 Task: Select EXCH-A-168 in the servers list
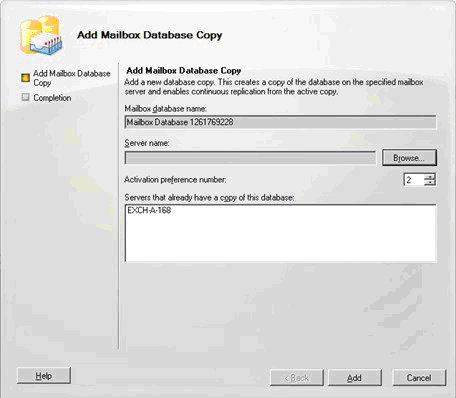point(149,210)
